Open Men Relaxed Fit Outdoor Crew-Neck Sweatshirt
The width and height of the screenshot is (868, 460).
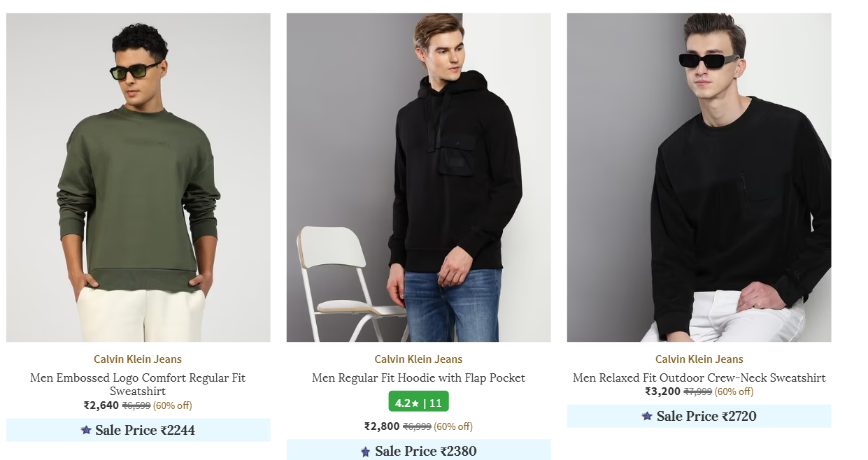699,378
